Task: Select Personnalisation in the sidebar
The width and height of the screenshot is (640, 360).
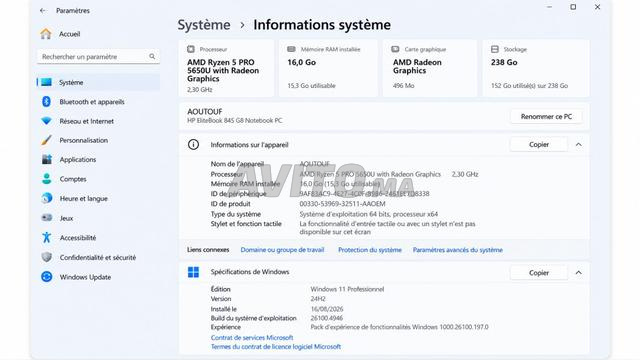Action: pos(84,140)
